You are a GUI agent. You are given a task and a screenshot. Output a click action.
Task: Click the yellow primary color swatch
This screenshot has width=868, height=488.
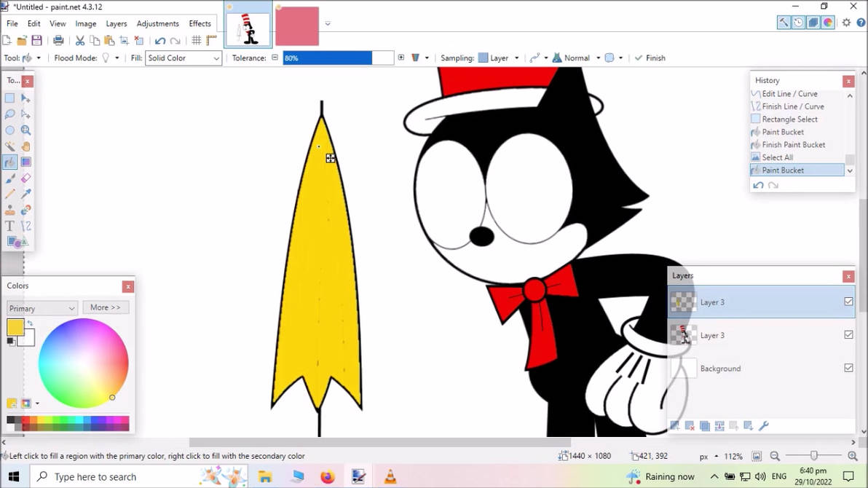pos(15,327)
